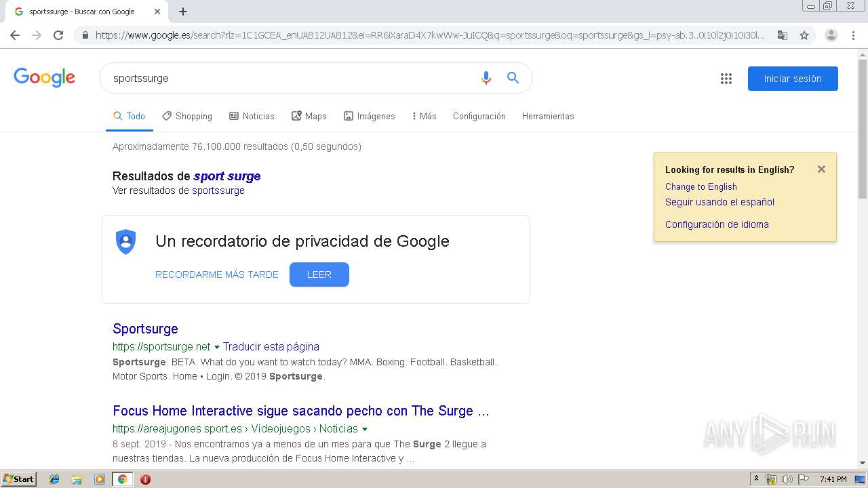The width and height of the screenshot is (868, 488).
Task: Expand the Más menu
Action: (424, 116)
